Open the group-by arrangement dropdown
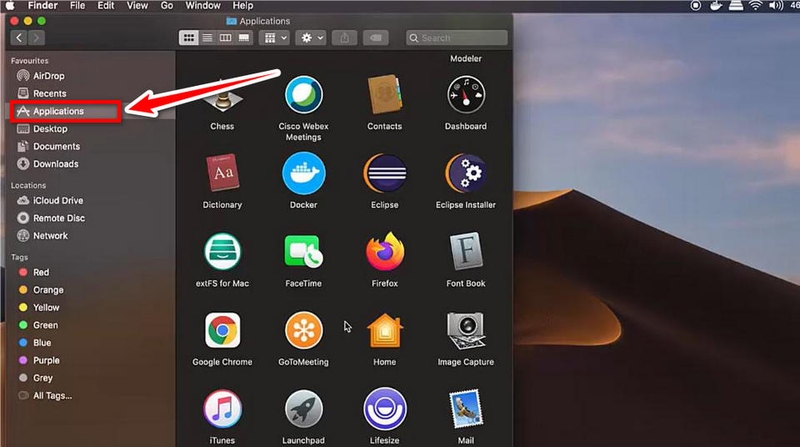 point(274,38)
